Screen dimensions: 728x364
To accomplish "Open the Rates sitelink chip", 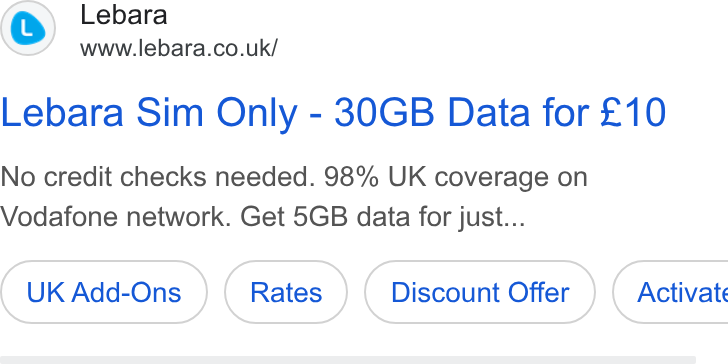I will (x=286, y=292).
